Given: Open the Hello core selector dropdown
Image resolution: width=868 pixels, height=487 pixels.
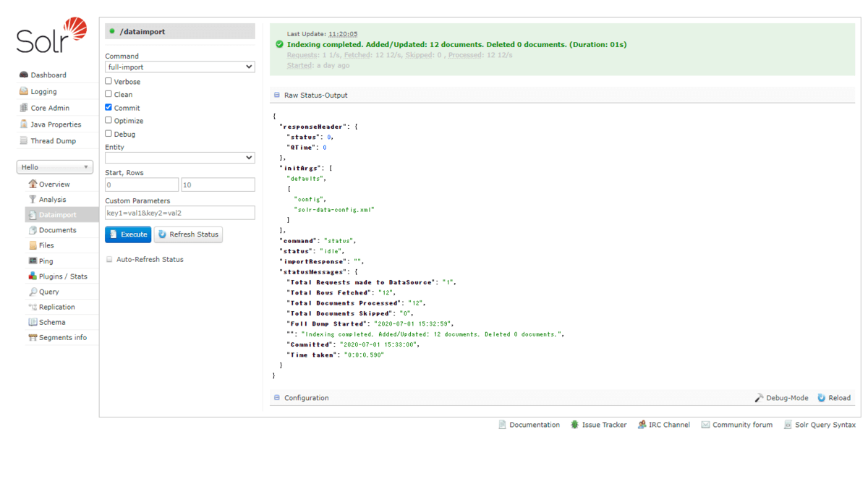Looking at the screenshot, I should (55, 167).
